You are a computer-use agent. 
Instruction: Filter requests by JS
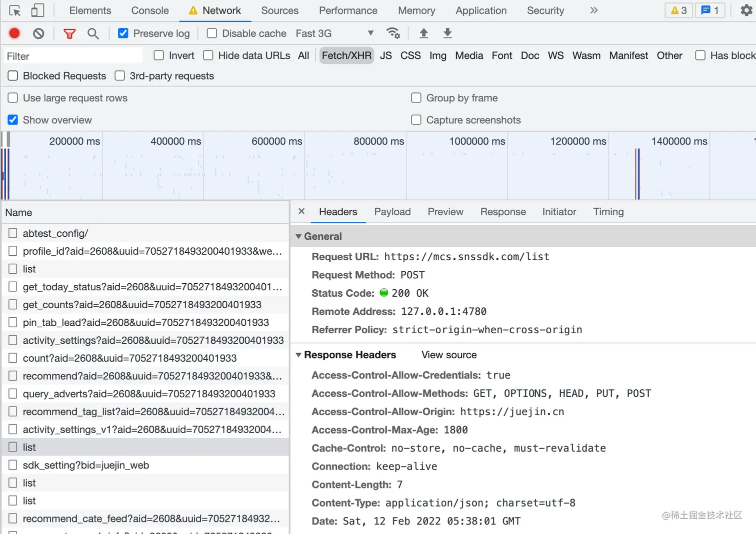(385, 55)
